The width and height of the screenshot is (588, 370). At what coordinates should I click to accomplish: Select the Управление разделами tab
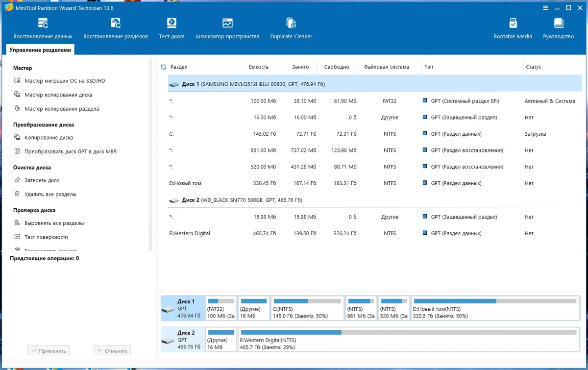click(40, 50)
